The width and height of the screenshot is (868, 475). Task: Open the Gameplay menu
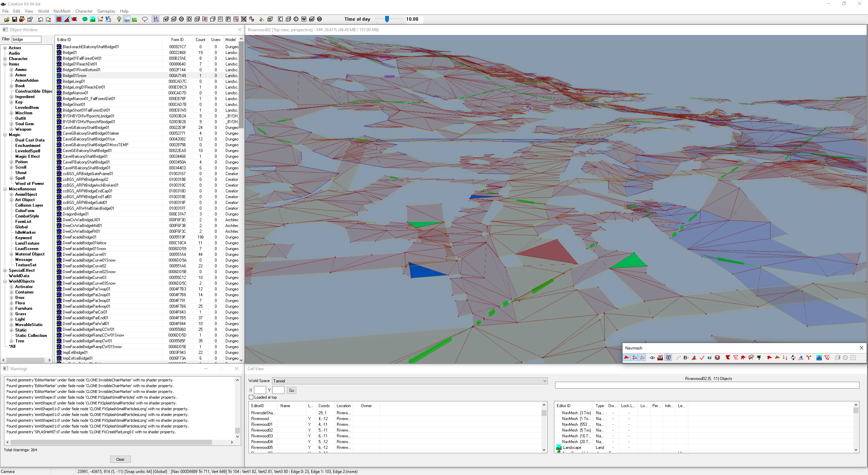pos(106,11)
